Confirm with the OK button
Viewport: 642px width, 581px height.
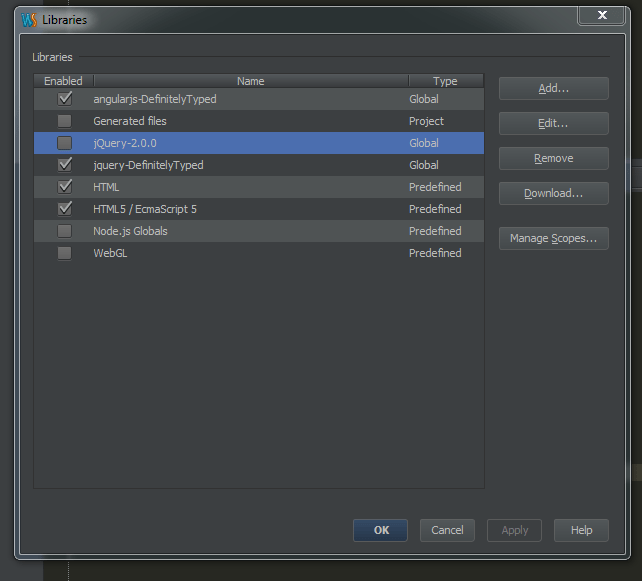[x=380, y=530]
